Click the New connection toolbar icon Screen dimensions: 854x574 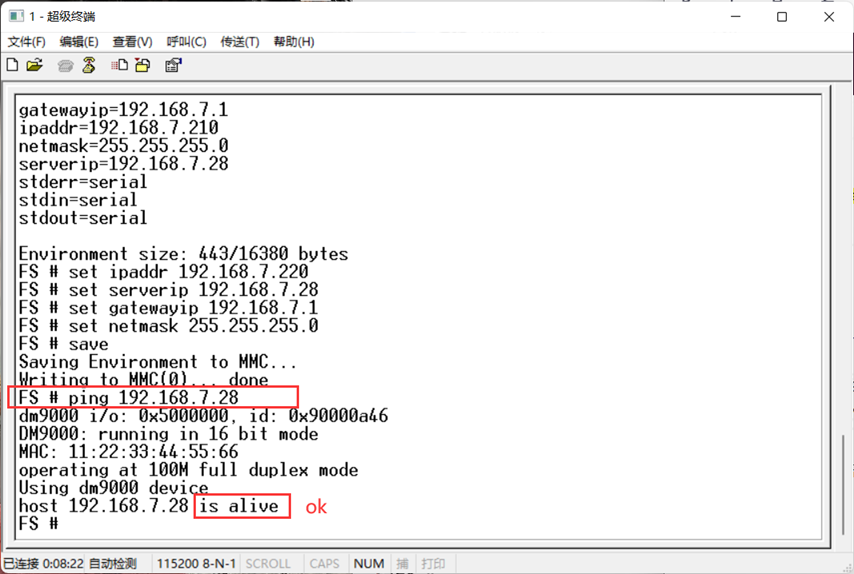pyautogui.click(x=12, y=65)
